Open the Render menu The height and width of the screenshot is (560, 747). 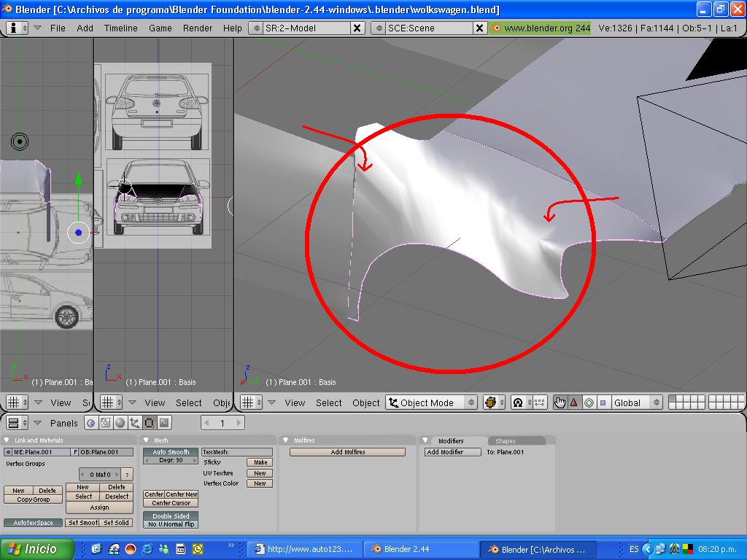[x=198, y=28]
